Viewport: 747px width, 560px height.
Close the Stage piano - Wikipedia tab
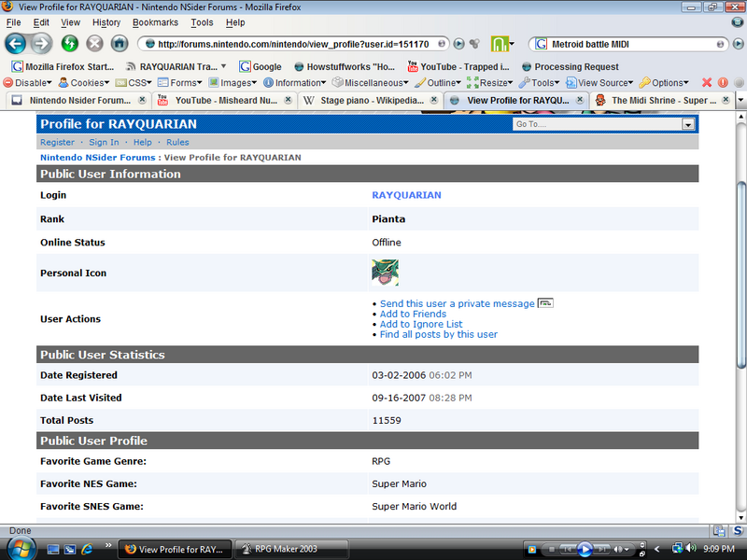coord(433,100)
